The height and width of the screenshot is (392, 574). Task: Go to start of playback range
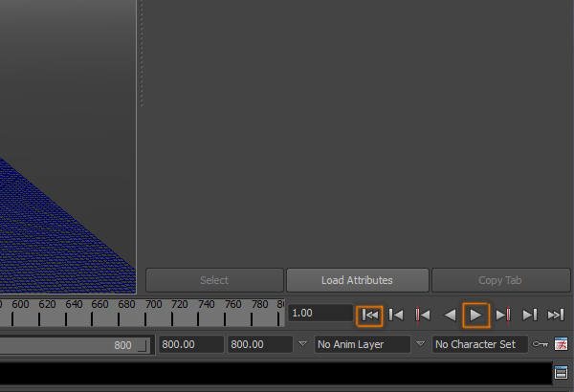(369, 315)
